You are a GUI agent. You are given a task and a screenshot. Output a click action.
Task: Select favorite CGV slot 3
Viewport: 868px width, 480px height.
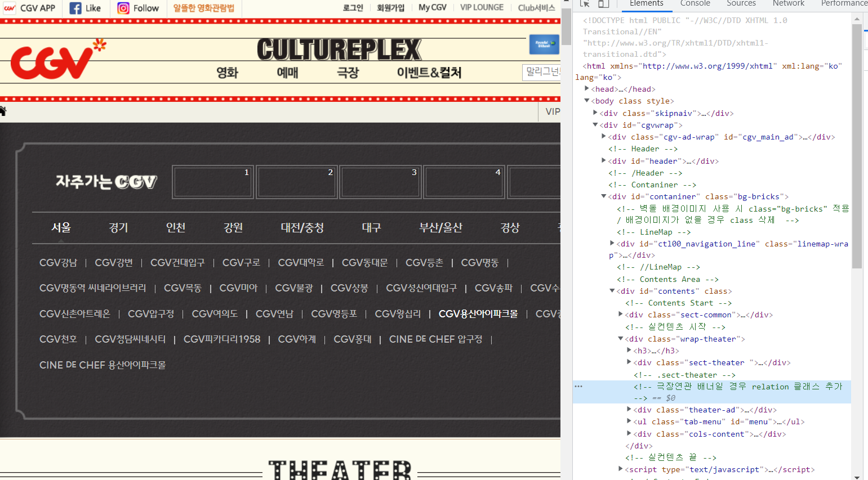pos(380,182)
